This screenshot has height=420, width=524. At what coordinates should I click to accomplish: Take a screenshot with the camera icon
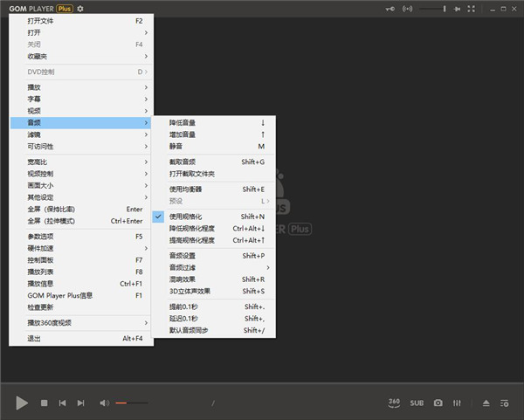(x=438, y=403)
